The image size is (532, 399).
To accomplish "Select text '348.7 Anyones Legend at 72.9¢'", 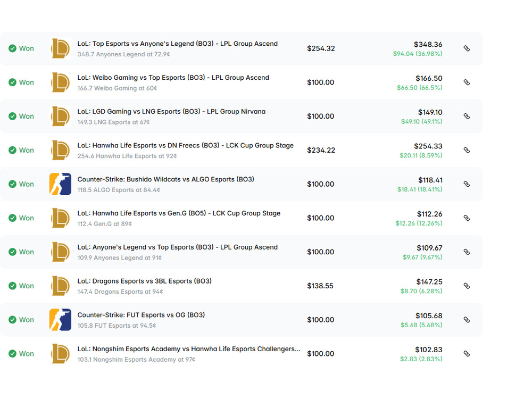I will tap(123, 54).
